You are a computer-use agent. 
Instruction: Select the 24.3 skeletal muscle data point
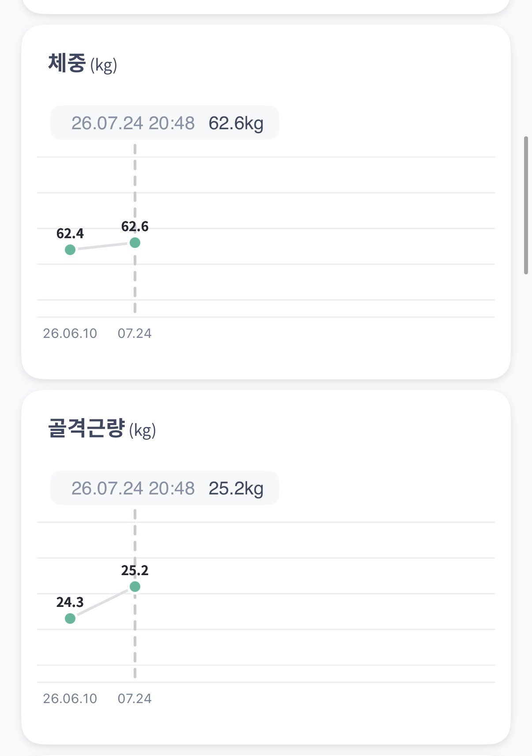click(x=70, y=618)
